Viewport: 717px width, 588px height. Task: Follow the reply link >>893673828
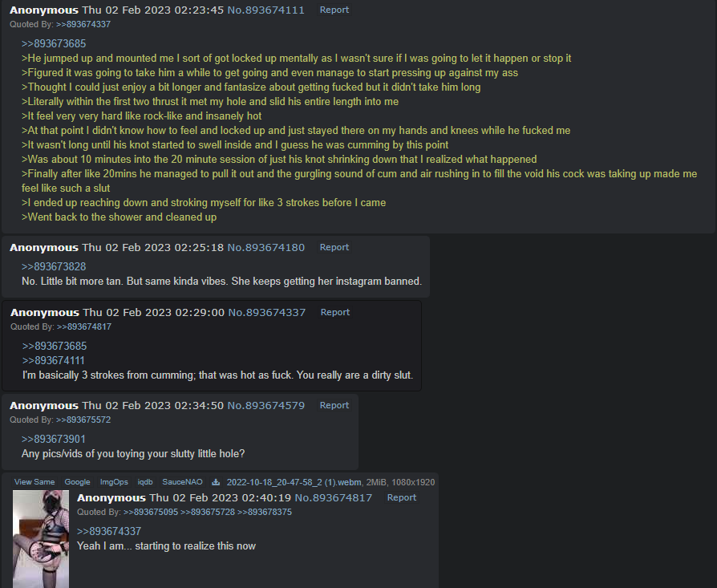point(54,266)
